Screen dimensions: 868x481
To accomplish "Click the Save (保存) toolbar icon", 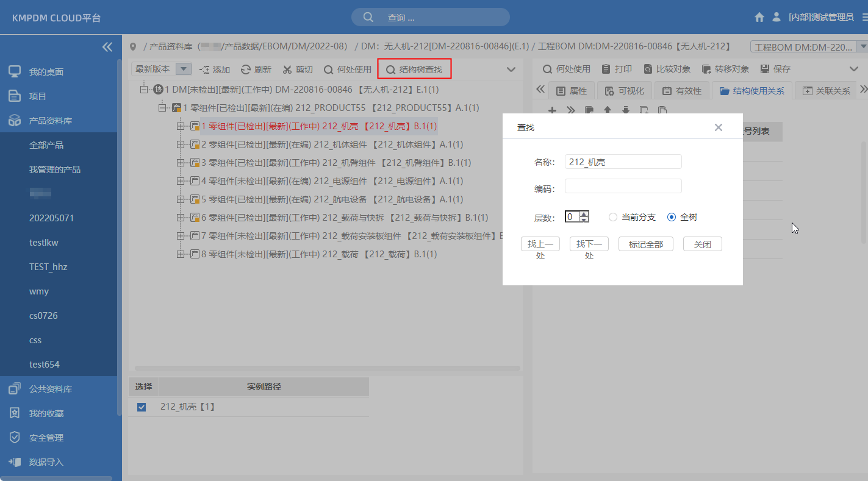I will (x=764, y=69).
